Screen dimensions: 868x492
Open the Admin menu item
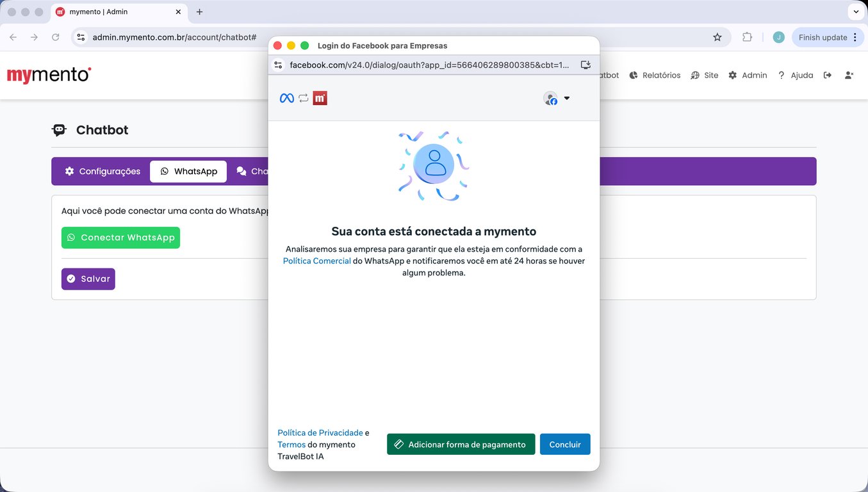click(748, 75)
